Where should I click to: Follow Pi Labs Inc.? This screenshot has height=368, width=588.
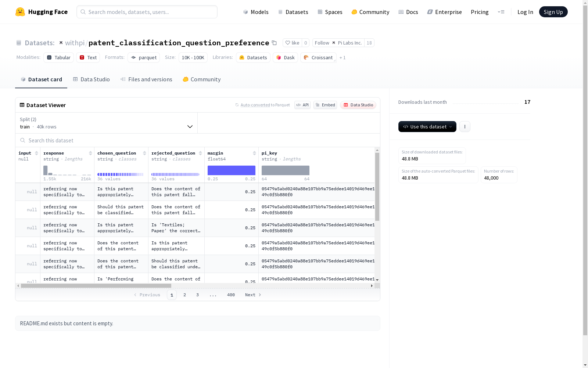click(x=338, y=43)
